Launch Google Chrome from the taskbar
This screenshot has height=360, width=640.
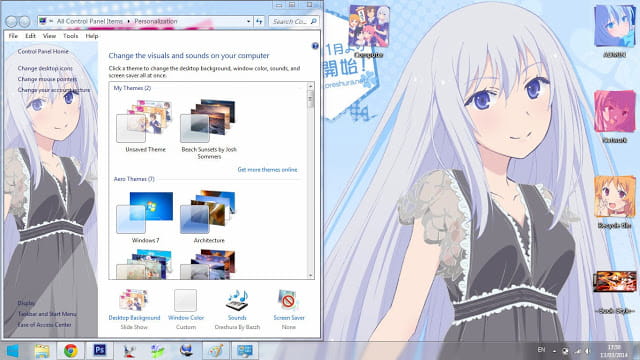click(x=71, y=351)
